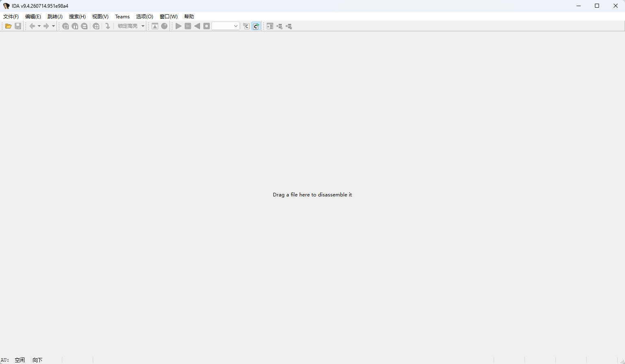The image size is (625, 364).
Task: Click the IDA application icon in title bar
Action: pos(6,6)
